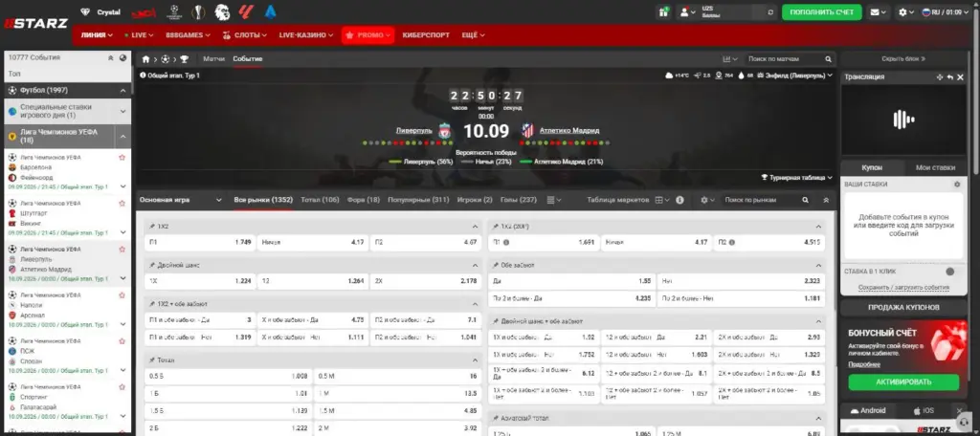
Task: Favorite the Барселона – Фейеноорд match star
Action: coord(122,158)
